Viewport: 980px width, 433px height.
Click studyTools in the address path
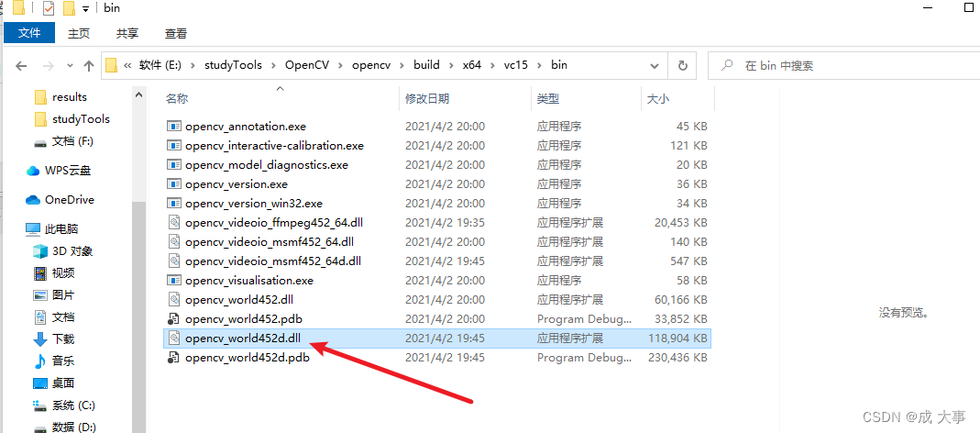click(233, 64)
